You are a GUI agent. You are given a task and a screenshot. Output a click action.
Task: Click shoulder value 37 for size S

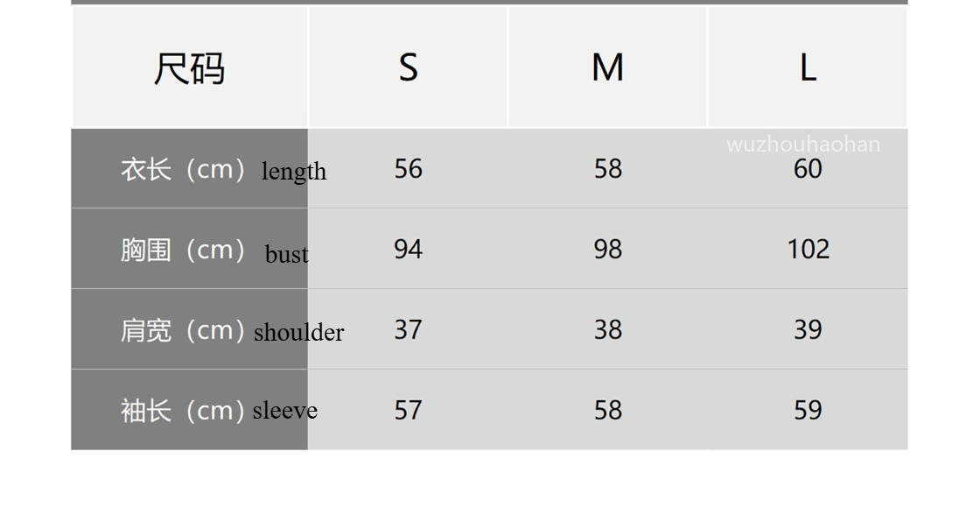(408, 329)
